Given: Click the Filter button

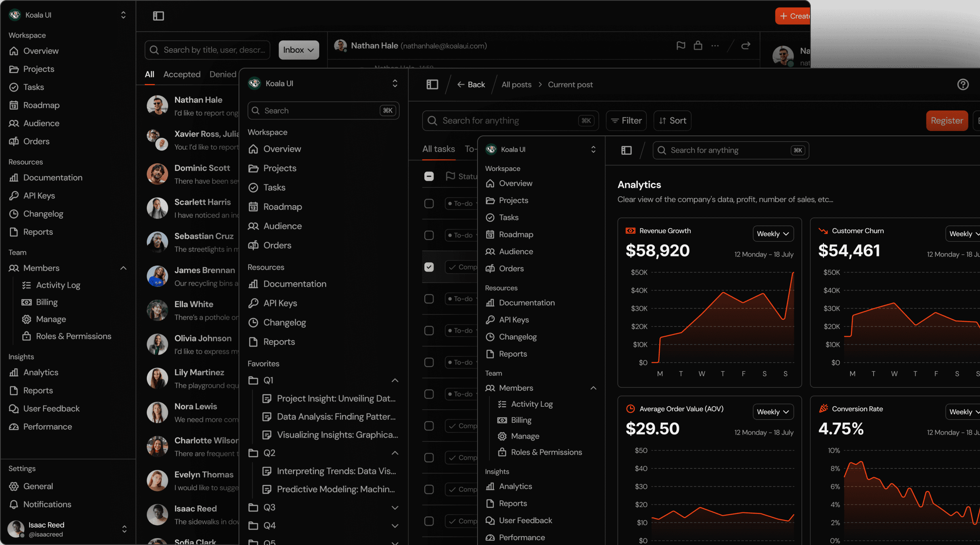Looking at the screenshot, I should [626, 121].
